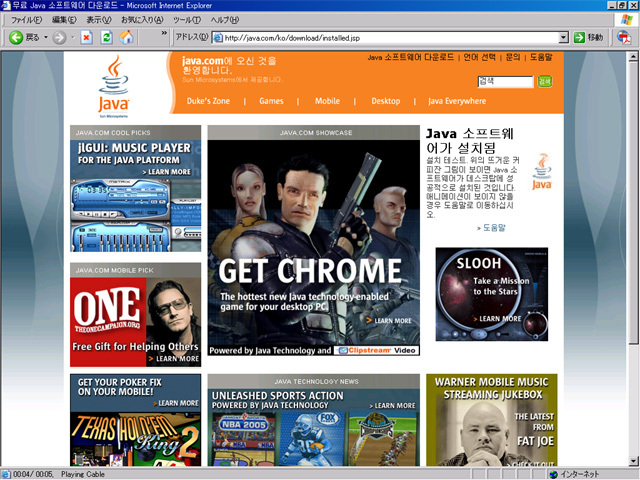Click Java 소프트웨어 다운로드 header link

point(411,57)
